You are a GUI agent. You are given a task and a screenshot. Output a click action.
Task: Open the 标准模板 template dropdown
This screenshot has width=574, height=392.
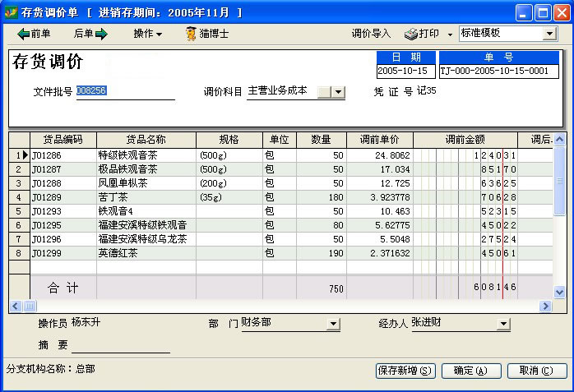[549, 34]
